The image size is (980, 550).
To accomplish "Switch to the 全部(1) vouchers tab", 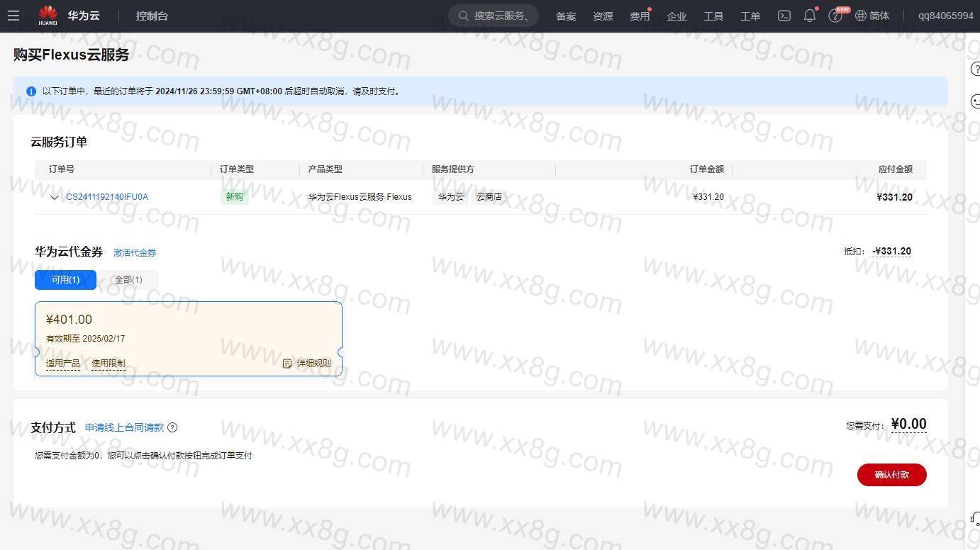I will click(128, 280).
